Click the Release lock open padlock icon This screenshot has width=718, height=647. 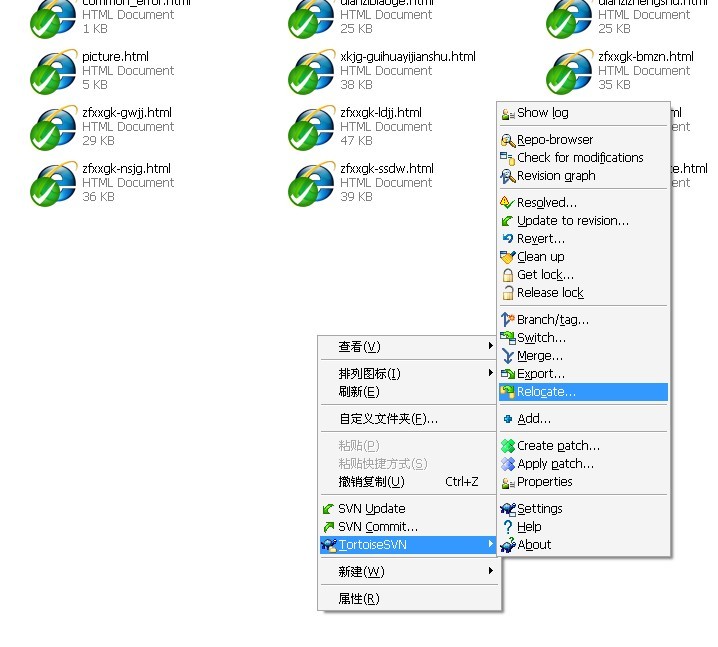[x=508, y=293]
